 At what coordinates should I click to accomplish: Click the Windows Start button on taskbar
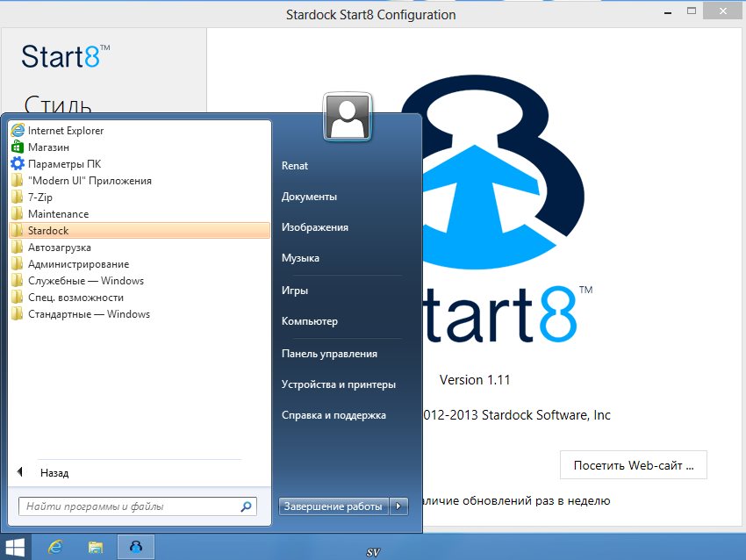16,546
